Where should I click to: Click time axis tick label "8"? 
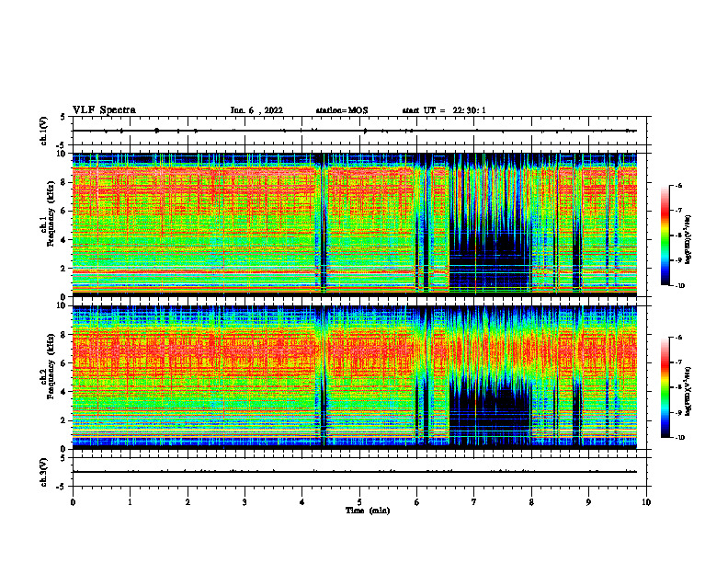(x=531, y=502)
